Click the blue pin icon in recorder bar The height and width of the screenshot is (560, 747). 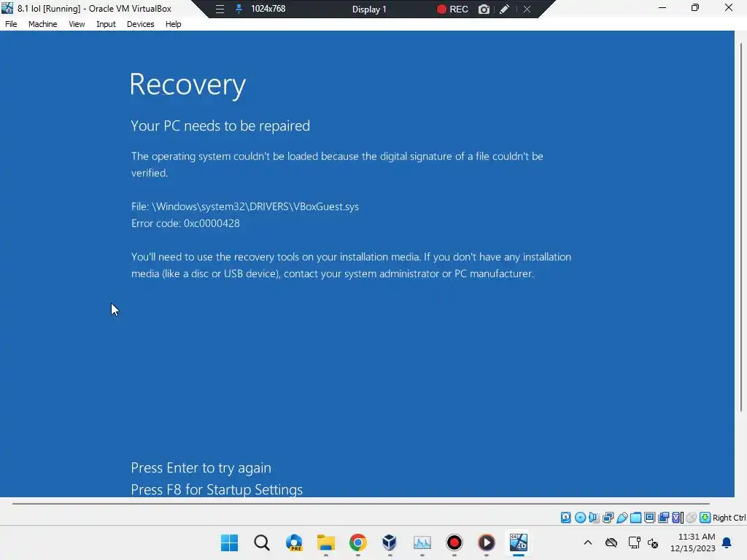239,9
